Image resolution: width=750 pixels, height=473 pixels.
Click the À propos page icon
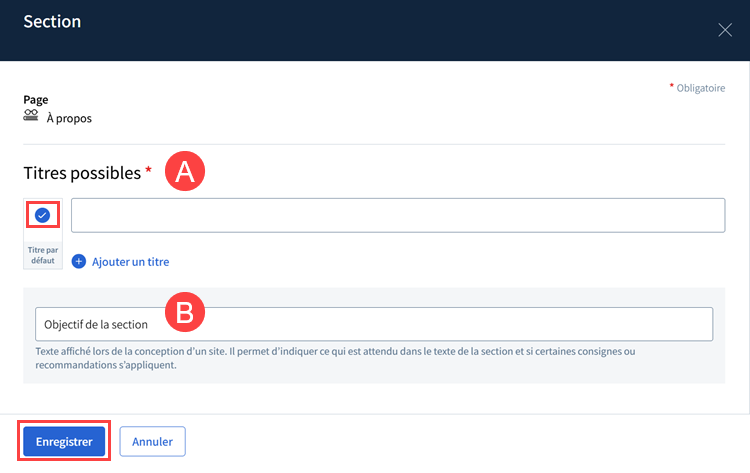click(31, 115)
